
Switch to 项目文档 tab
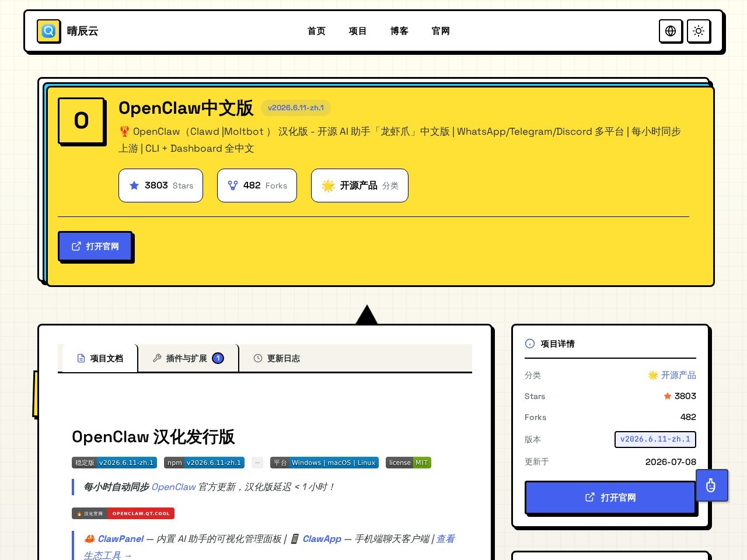100,358
